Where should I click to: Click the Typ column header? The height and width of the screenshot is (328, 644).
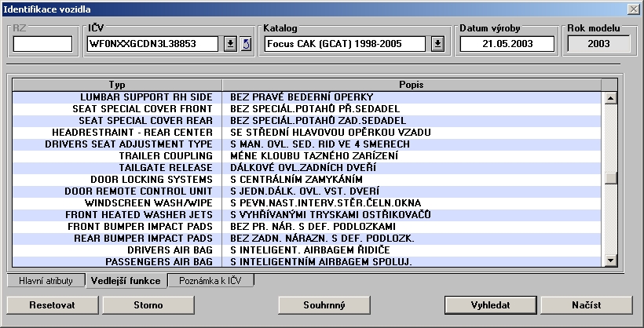[117, 84]
